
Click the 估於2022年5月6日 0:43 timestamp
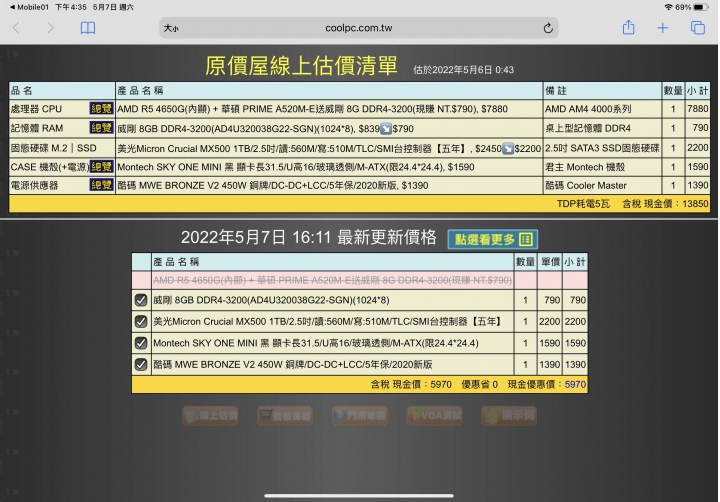[463, 70]
